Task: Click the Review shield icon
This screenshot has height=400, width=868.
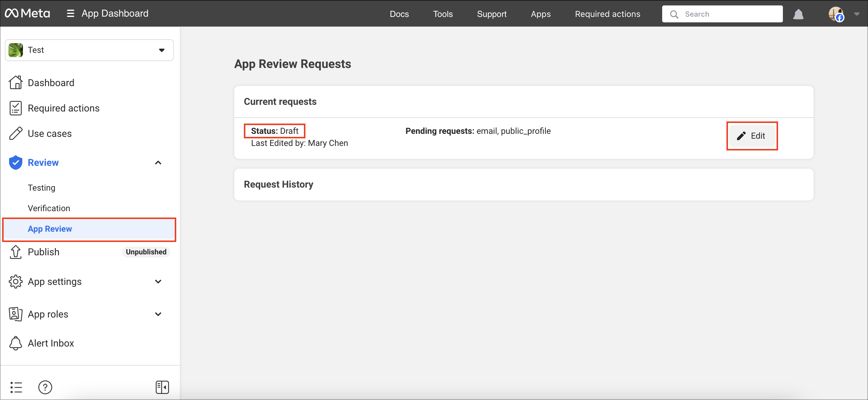Action: coord(15,163)
